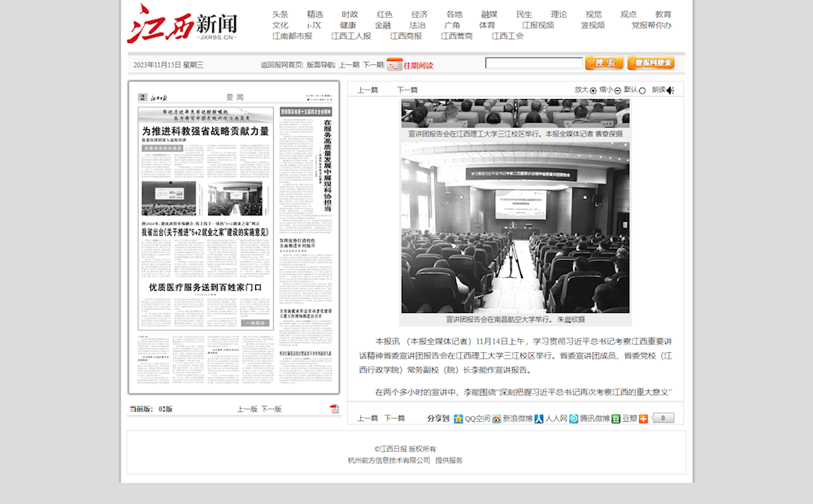Go to 下一篇 above the article
The height and width of the screenshot is (504, 813).
(x=407, y=90)
